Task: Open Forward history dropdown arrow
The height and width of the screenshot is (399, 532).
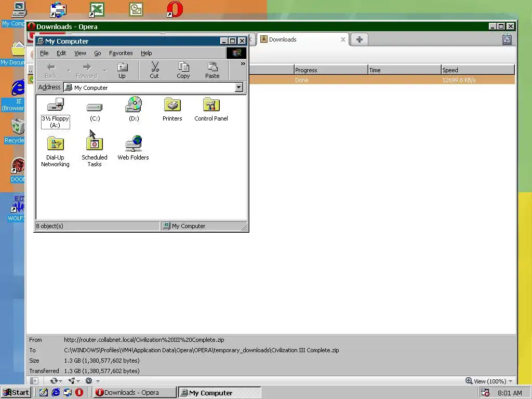Action: (x=105, y=71)
